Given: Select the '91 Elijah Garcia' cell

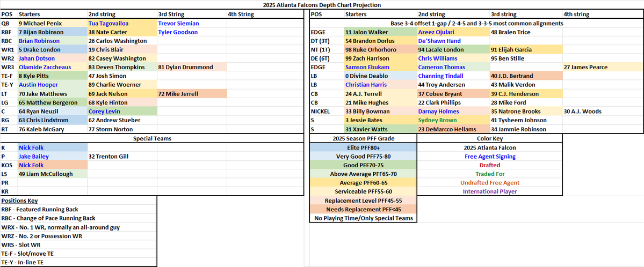Looking at the screenshot, I should coord(526,50).
